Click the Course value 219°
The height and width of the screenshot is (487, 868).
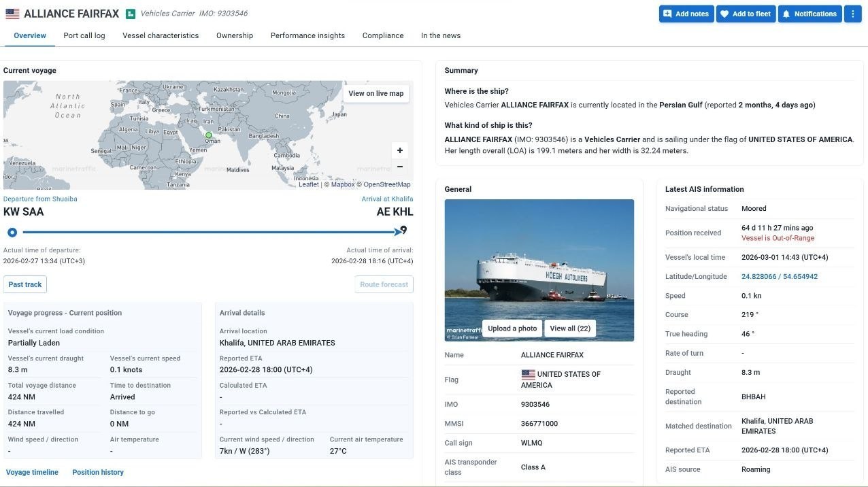coord(750,315)
